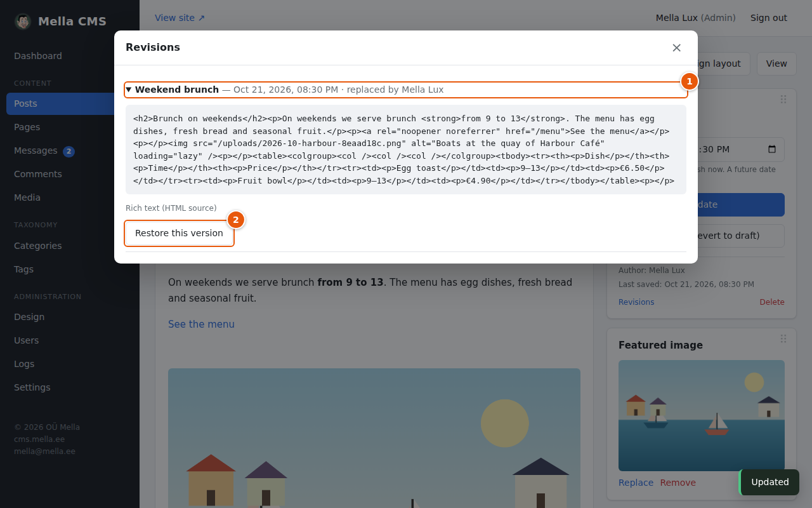Click the Featured image heading
The width and height of the screenshot is (812, 508).
[x=660, y=345]
